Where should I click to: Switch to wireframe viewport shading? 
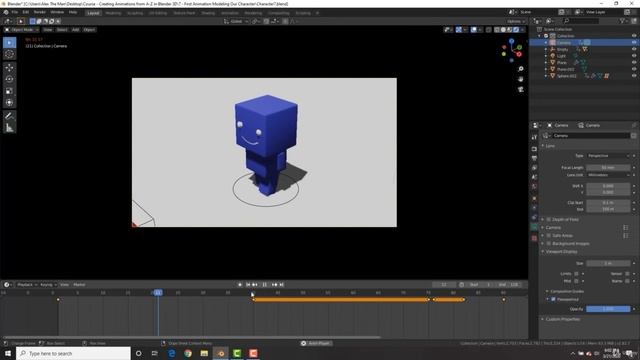click(497, 30)
